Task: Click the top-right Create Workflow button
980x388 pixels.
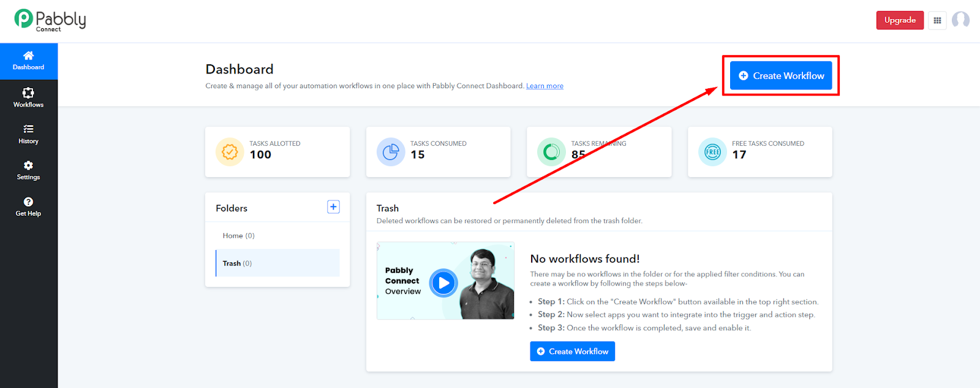Action: click(x=781, y=75)
